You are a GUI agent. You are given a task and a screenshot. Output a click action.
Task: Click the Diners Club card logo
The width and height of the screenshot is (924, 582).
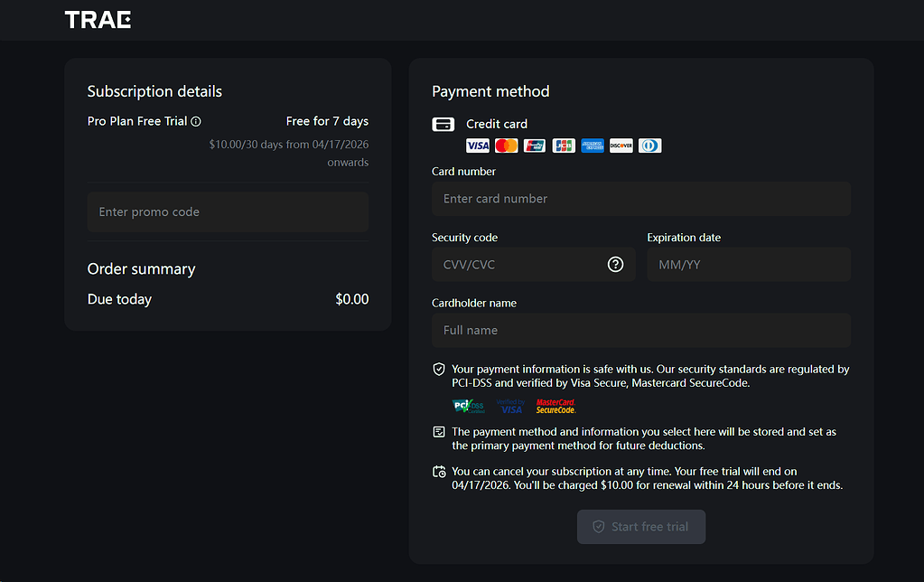650,145
